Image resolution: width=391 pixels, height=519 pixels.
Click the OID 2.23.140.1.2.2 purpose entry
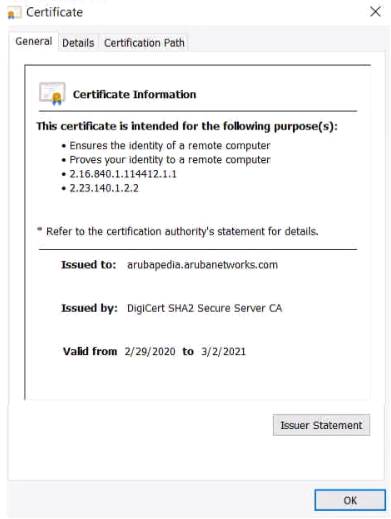click(x=104, y=188)
